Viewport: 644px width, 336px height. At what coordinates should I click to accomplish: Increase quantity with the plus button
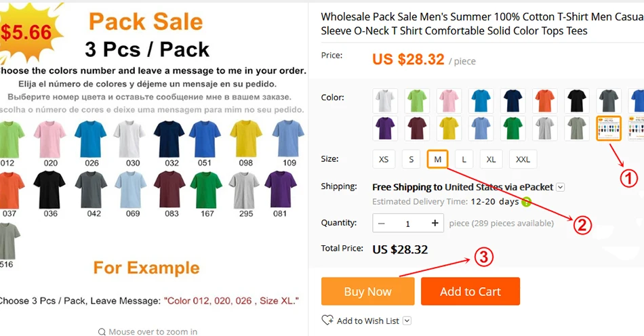point(435,223)
